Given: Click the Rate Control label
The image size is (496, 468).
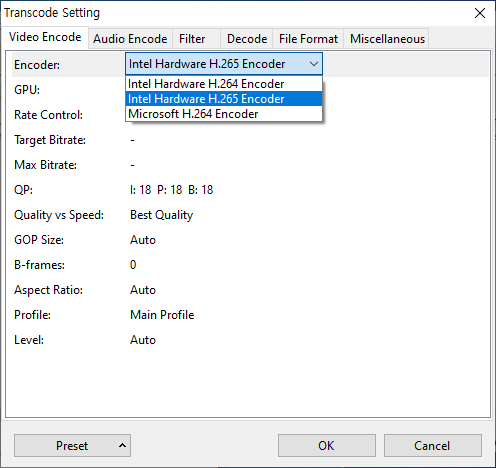Looking at the screenshot, I should pos(48,115).
